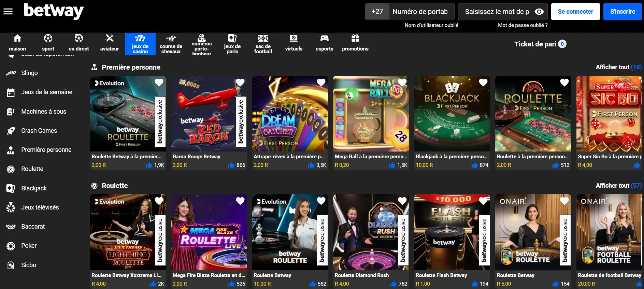Open Super Sic Bo first person thumbnail
The image size is (644, 289).
click(609, 114)
